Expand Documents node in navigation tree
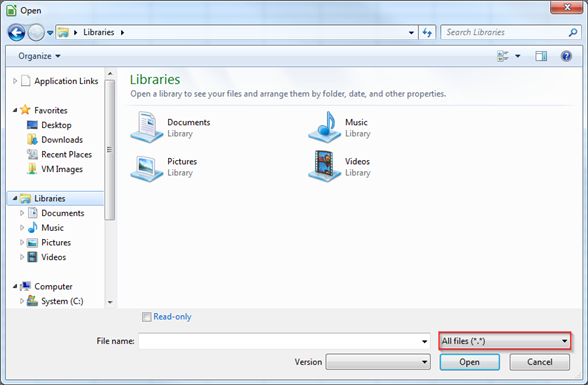The width and height of the screenshot is (588, 385). point(22,213)
